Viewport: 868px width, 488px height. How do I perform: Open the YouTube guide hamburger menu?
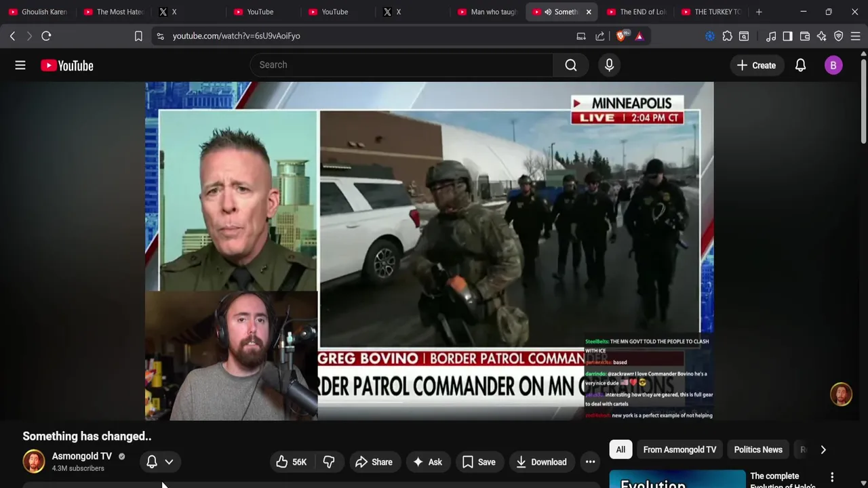(x=20, y=65)
